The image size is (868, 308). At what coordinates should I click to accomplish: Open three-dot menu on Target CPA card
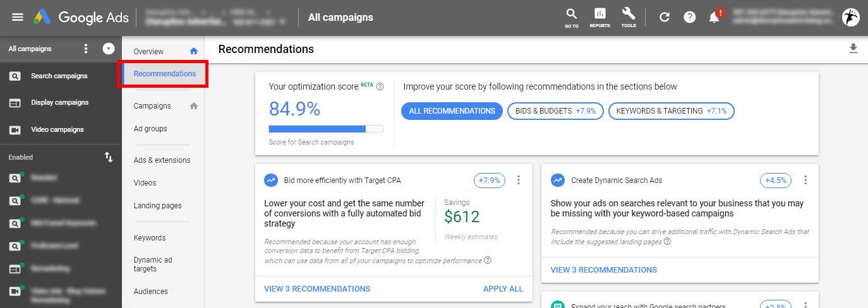(519, 181)
